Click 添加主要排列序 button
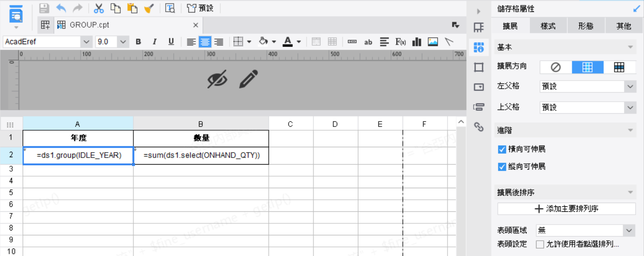The height and width of the screenshot is (256, 644). point(566,209)
